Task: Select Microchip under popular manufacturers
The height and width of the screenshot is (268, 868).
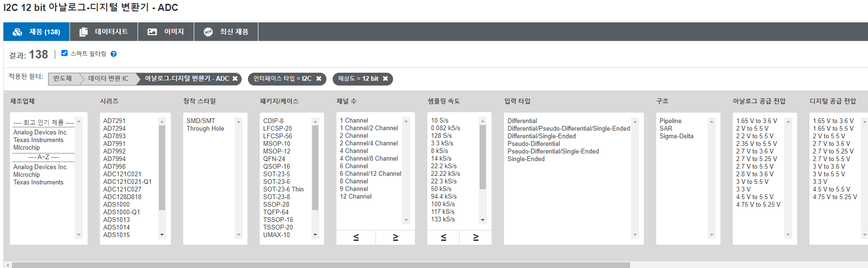Action: [x=27, y=148]
